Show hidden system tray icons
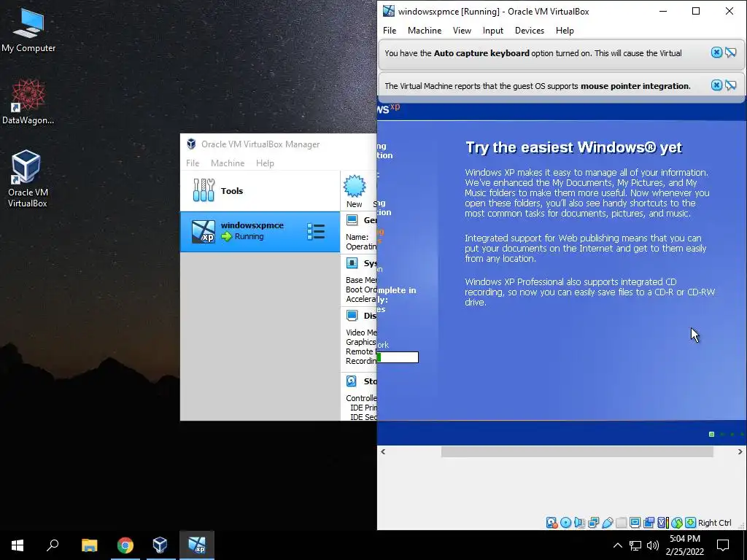This screenshot has width=747, height=560. click(x=617, y=545)
